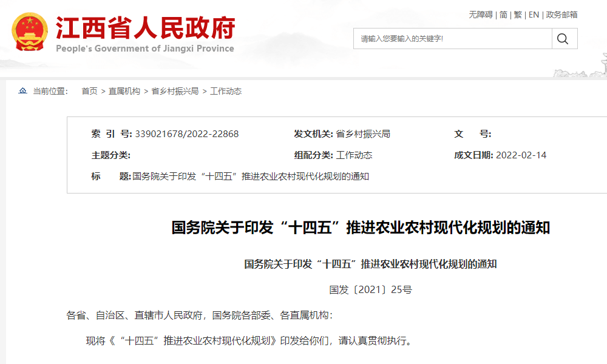The width and height of the screenshot is (607, 364).
Task: Click the date 2022-02-14
Action: pyautogui.click(x=521, y=155)
